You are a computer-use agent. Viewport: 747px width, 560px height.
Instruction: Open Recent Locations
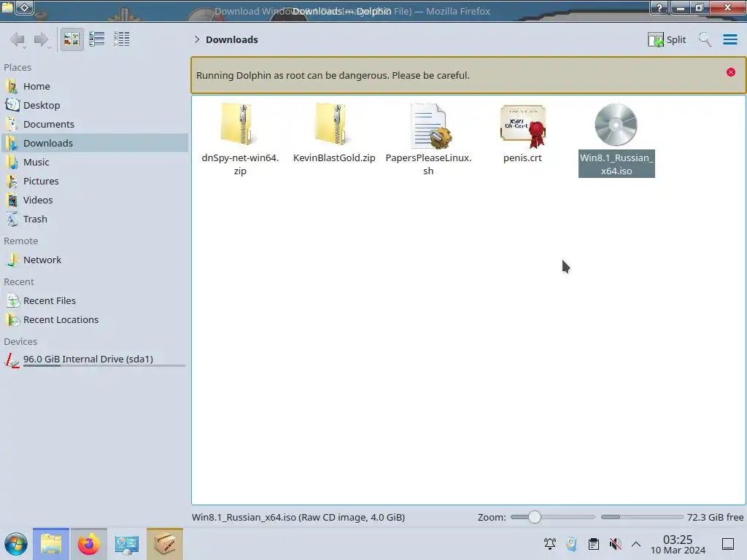point(95,320)
